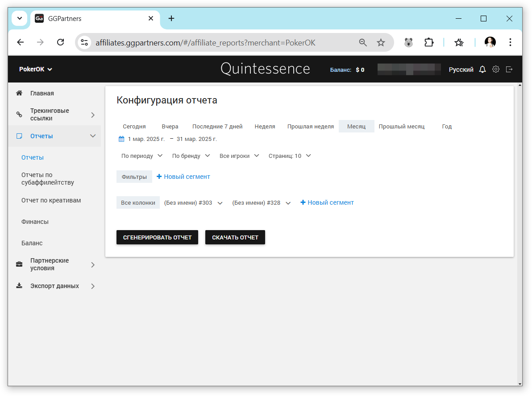532x396 pixels.
Task: Click the logout icon in header
Action: coord(509,69)
